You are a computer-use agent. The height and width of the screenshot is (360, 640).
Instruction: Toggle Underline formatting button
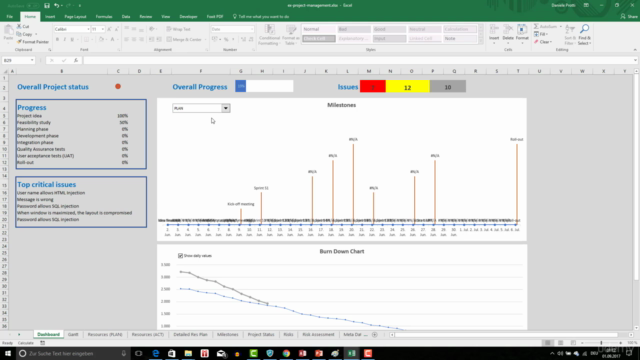(72, 40)
